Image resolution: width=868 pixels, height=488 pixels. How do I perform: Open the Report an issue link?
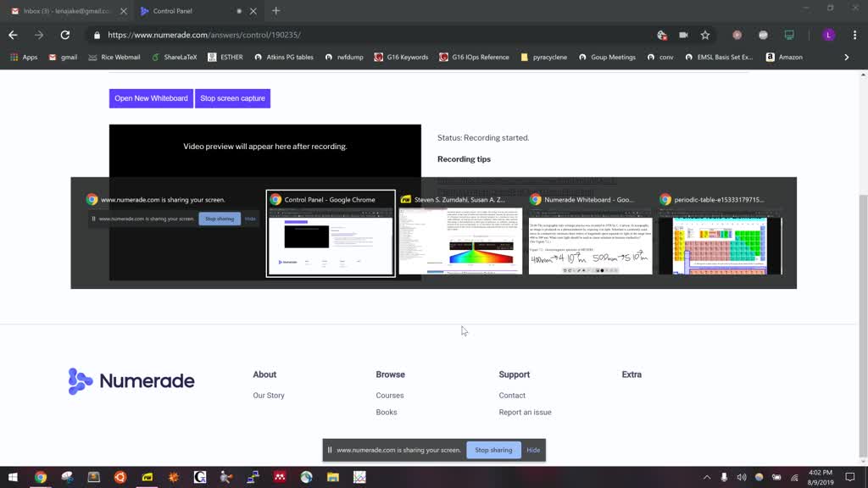coord(525,413)
